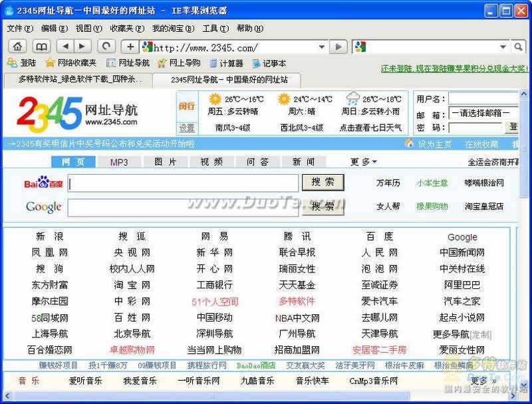Image resolution: width=532 pixels, height=404 pixels.
Task: Open the bookmarks book icon
Action: (x=41, y=47)
